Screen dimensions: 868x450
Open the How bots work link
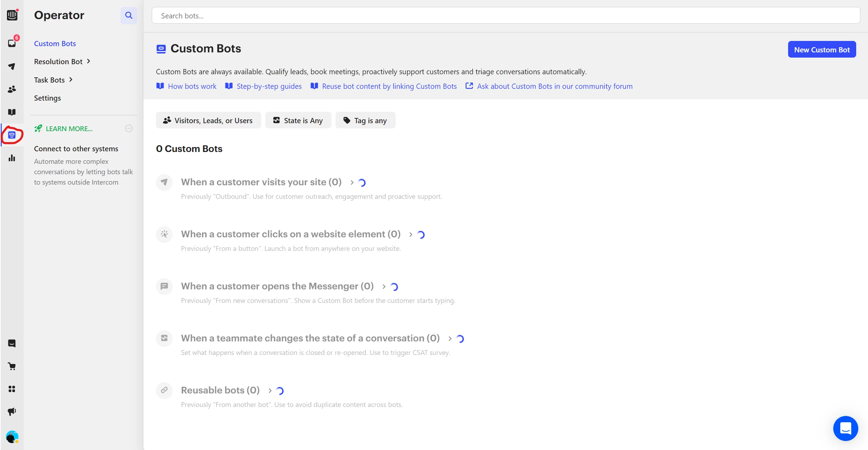tap(192, 86)
